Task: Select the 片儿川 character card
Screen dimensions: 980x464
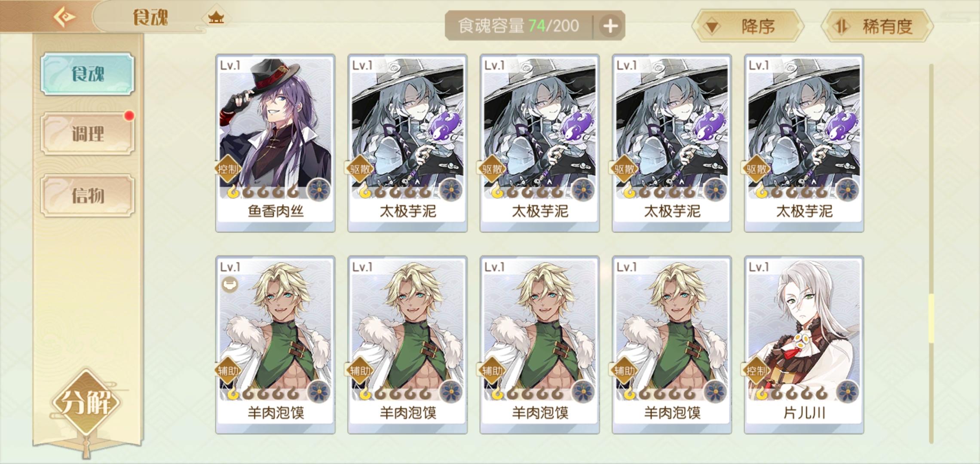Action: pyautogui.click(x=804, y=345)
